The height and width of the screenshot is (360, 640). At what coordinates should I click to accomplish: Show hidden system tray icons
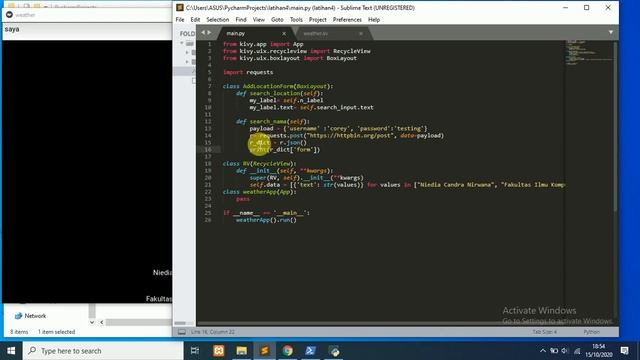coord(542,351)
